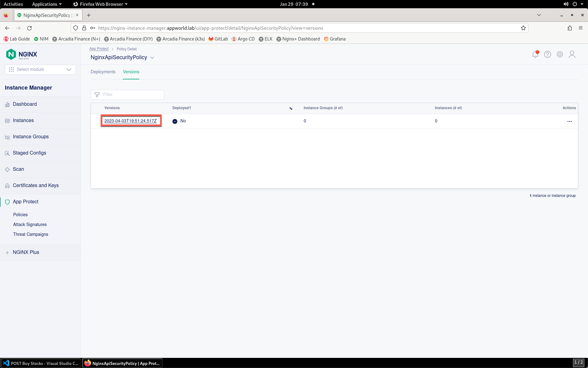Image resolution: width=588 pixels, height=368 pixels.
Task: Click the clock date in top bar
Action: point(294,4)
